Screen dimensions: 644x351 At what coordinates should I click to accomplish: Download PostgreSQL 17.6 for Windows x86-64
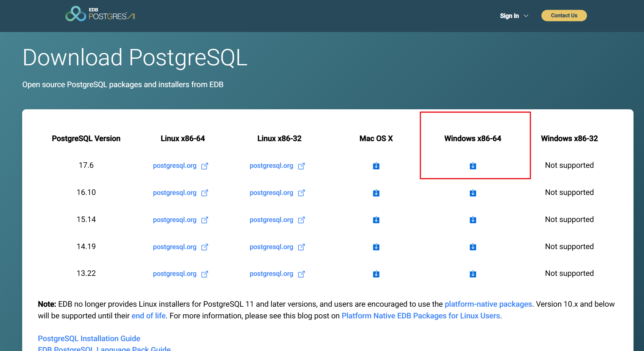473,166
